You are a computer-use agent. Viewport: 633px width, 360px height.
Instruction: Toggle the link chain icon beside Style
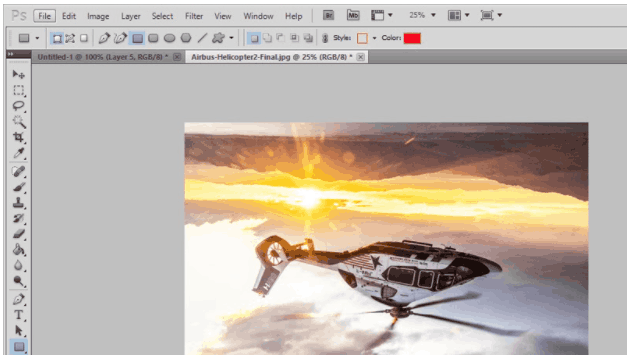(x=325, y=38)
